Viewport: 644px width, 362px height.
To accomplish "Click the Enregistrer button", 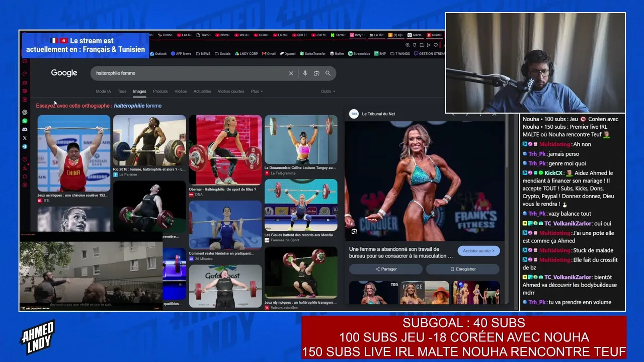I will click(x=463, y=269).
